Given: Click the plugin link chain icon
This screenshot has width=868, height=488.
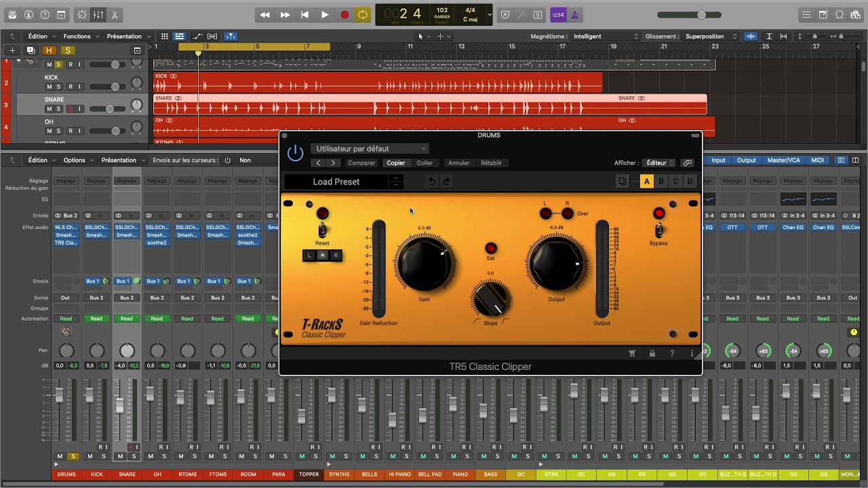Looking at the screenshot, I should pos(688,163).
